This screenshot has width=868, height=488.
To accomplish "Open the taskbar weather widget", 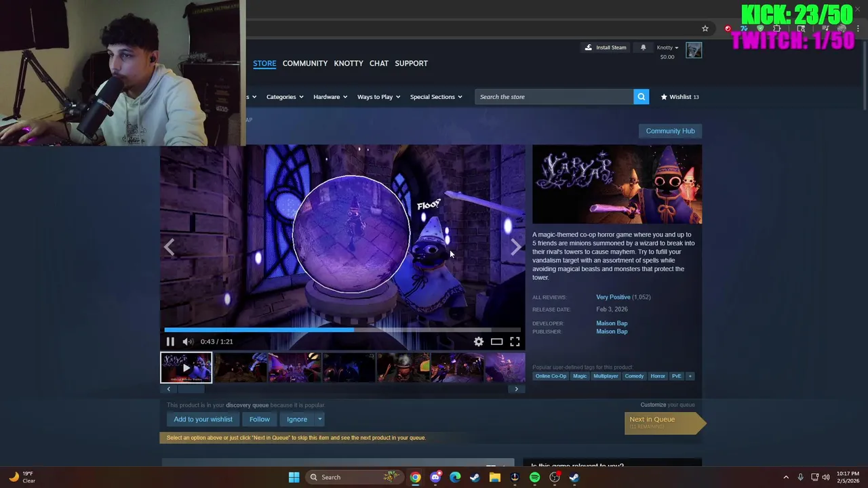I will click(x=20, y=477).
